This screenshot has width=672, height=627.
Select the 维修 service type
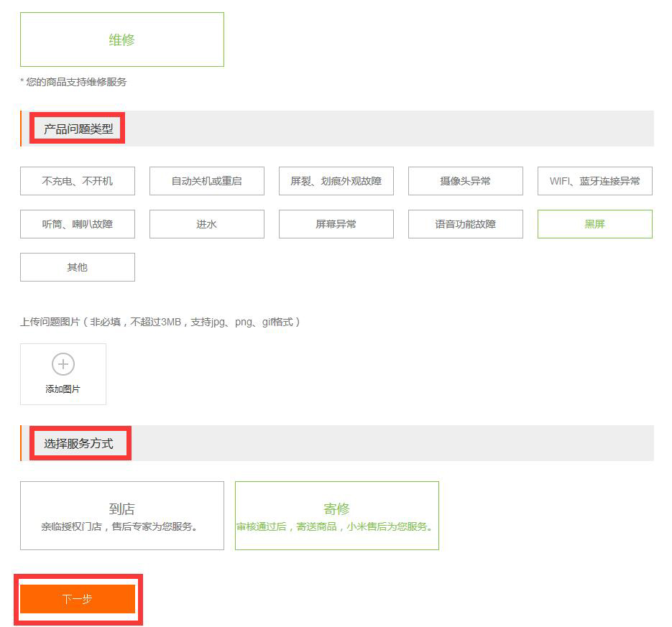click(121, 40)
